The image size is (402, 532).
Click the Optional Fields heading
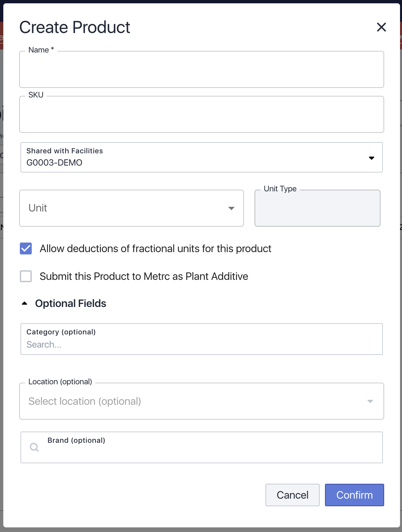[x=70, y=303]
